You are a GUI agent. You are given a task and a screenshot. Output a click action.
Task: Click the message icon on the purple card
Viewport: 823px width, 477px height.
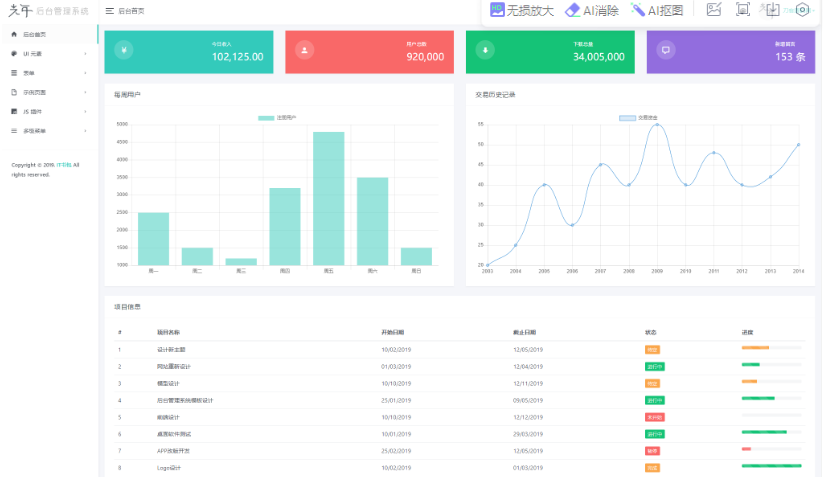666,50
